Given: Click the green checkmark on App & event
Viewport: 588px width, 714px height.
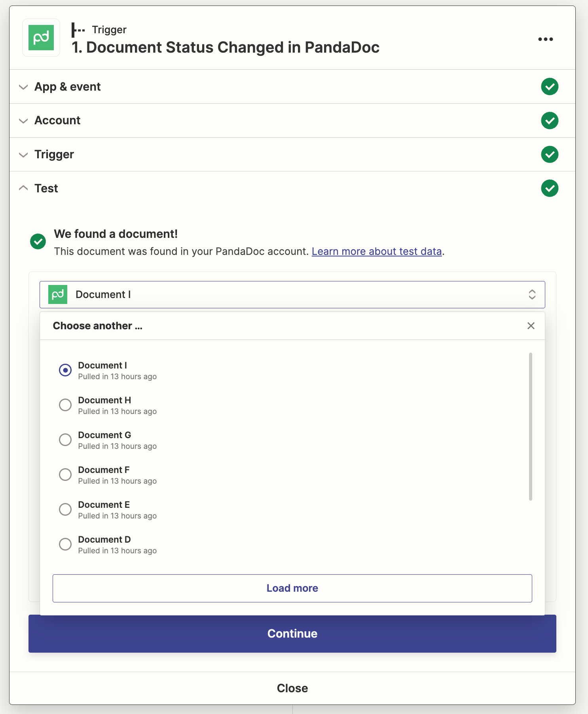Looking at the screenshot, I should pyautogui.click(x=550, y=87).
